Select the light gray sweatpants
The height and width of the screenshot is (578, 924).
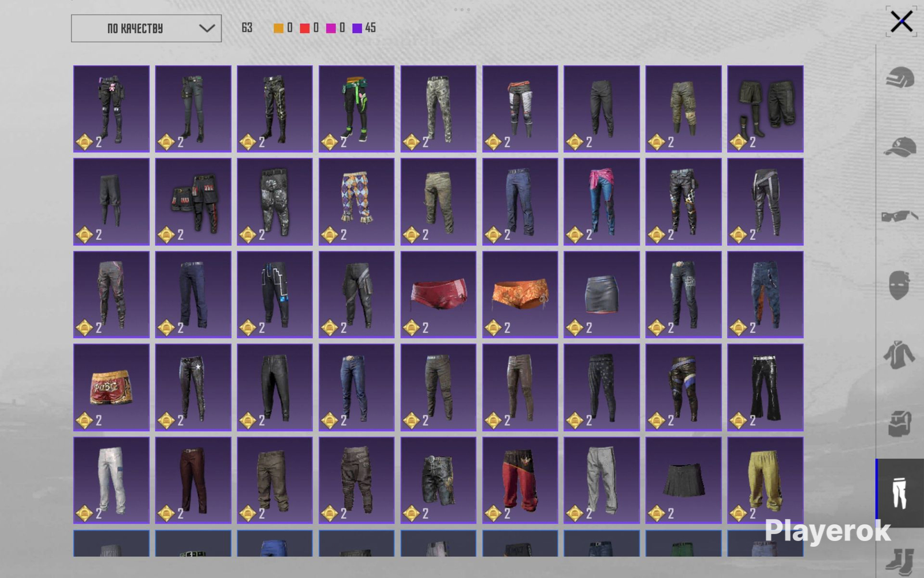(602, 480)
